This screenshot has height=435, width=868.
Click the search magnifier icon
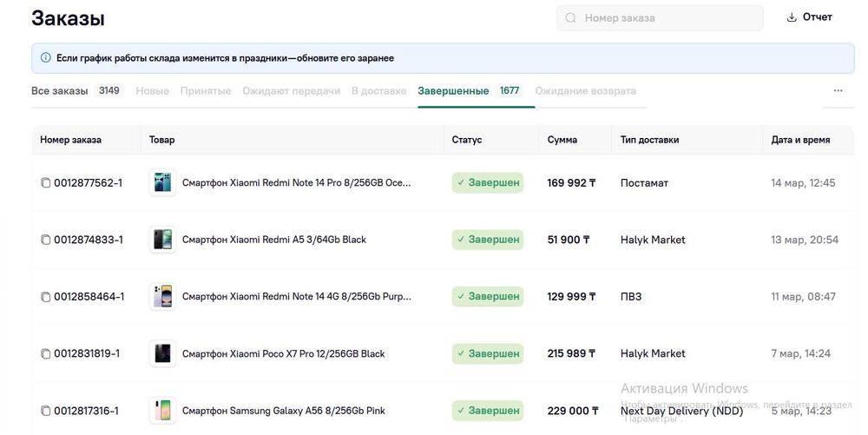(571, 17)
